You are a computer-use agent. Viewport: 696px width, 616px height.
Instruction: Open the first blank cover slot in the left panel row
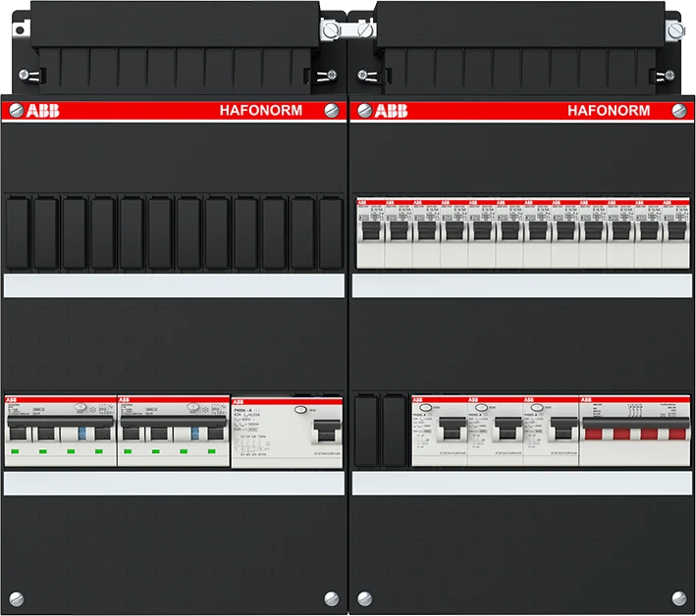click(19, 231)
